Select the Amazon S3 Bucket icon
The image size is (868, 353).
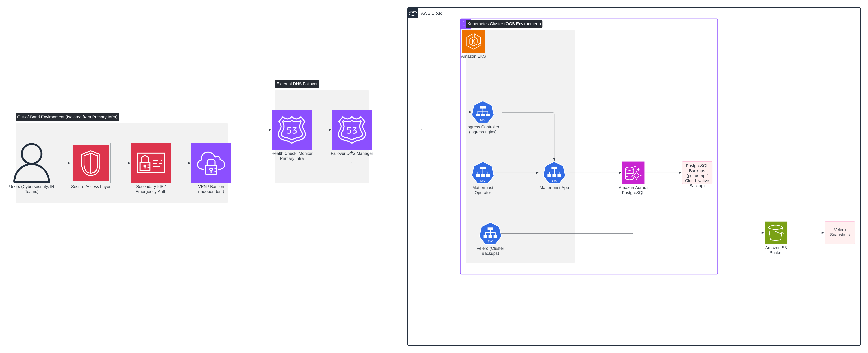[776, 232]
